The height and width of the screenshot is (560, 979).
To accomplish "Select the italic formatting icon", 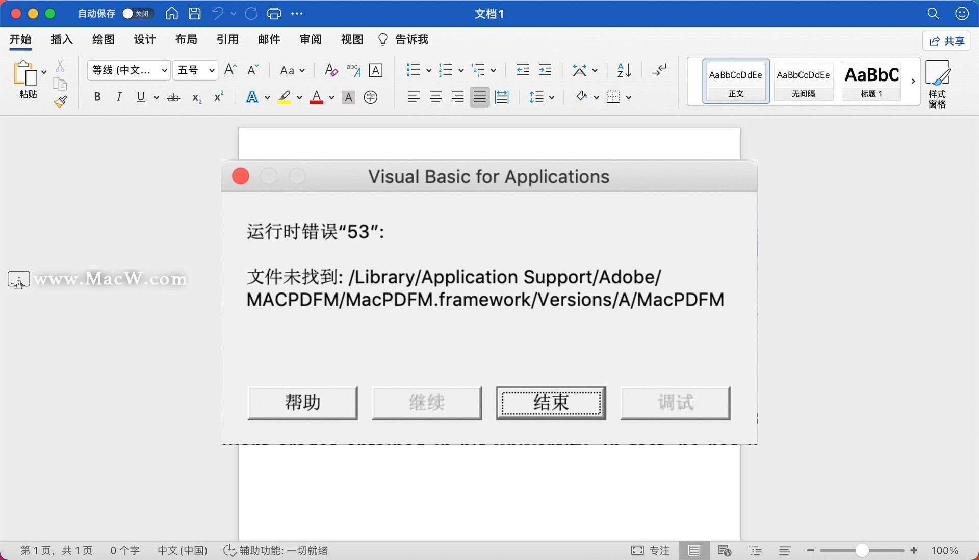I will tap(119, 97).
